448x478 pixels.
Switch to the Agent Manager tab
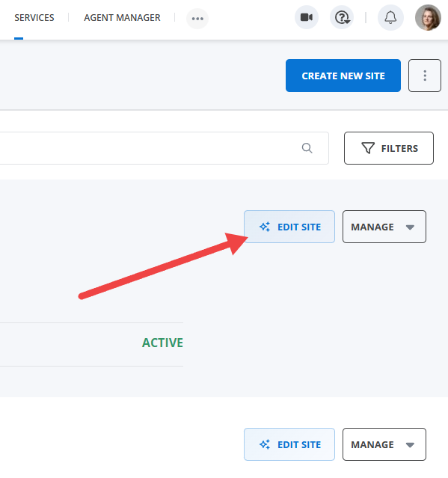(x=122, y=18)
